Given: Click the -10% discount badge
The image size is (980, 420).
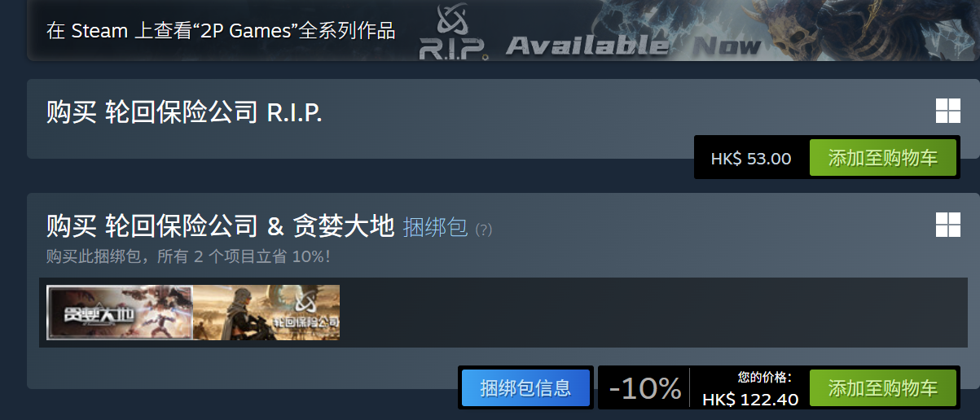Looking at the screenshot, I should click(x=645, y=388).
